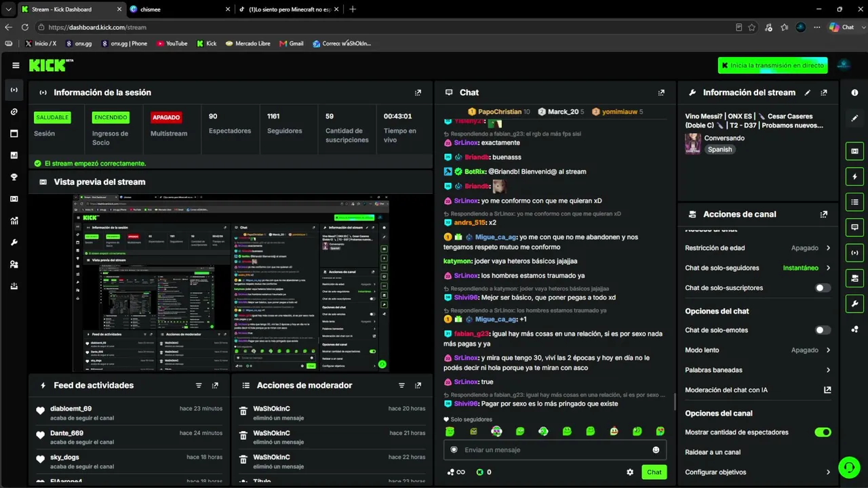Click the pencil edit icon in right rail
The width and height of the screenshot is (868, 488).
click(x=854, y=118)
